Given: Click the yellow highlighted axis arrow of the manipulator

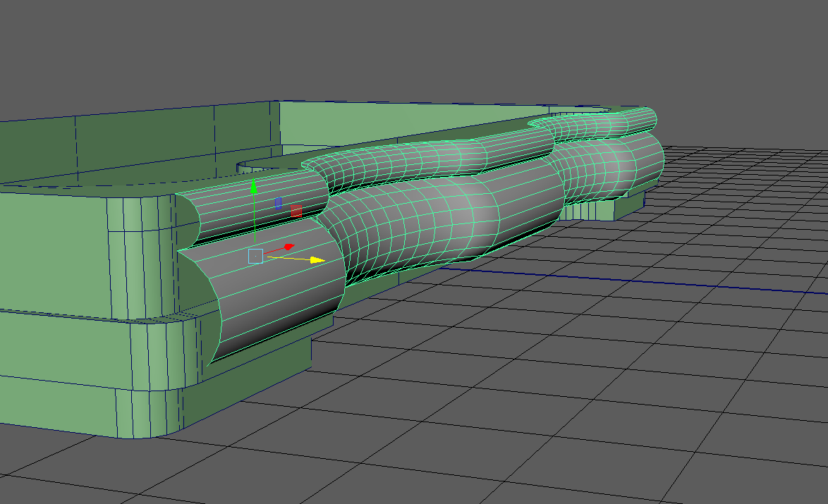Looking at the screenshot, I should tap(317, 259).
